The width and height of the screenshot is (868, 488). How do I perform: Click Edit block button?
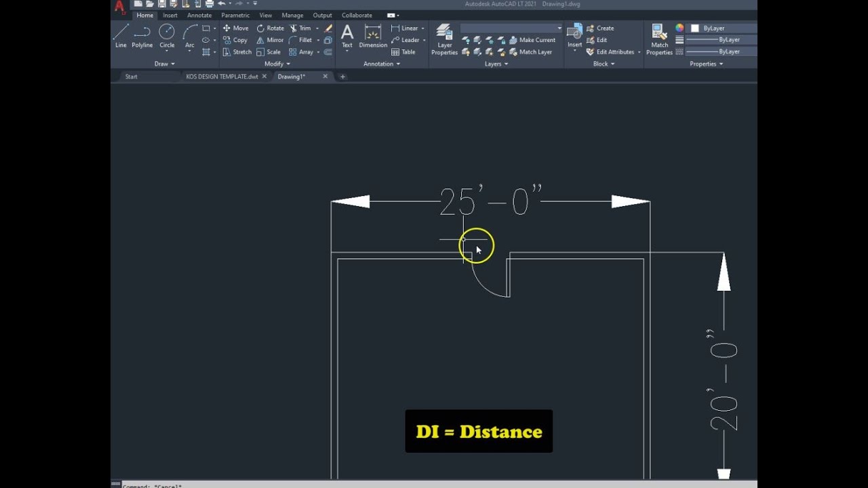(x=597, y=40)
